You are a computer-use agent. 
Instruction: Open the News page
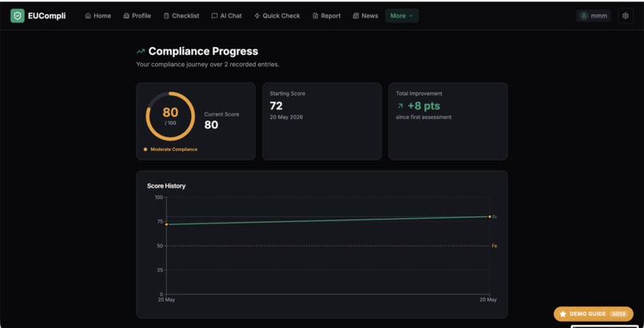[x=365, y=16]
